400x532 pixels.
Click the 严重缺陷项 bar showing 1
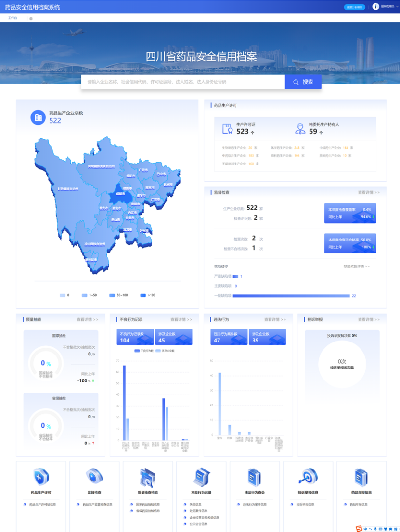[x=236, y=276]
